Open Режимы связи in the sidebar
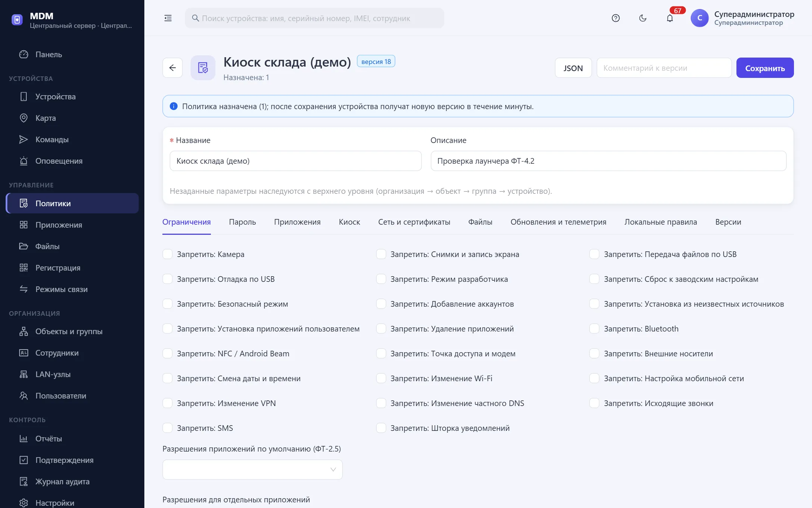Viewport: 812px width, 508px height. coord(72,289)
